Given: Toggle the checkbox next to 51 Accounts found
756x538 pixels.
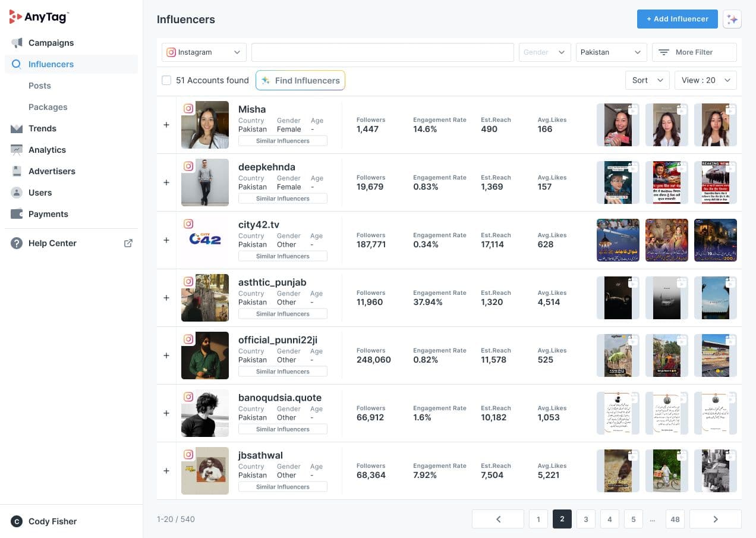Looking at the screenshot, I should pos(166,80).
